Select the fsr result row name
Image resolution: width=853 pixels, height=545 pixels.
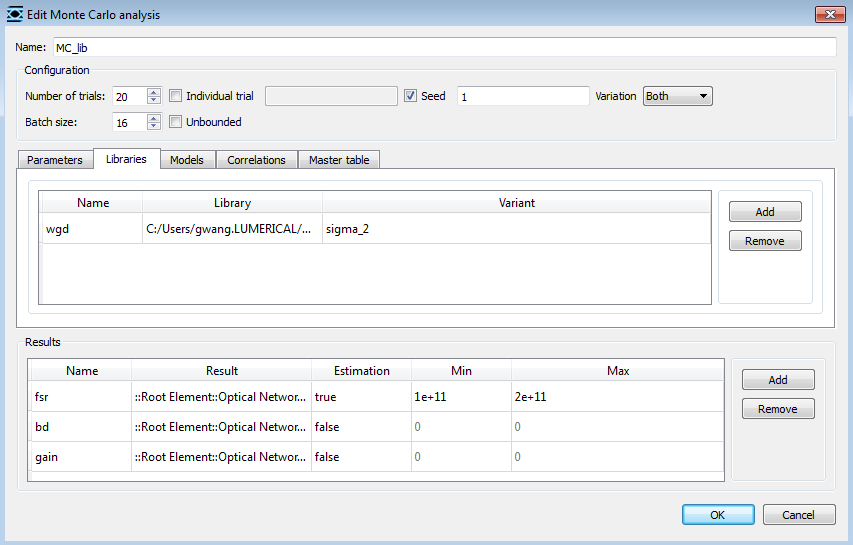[x=81, y=397]
